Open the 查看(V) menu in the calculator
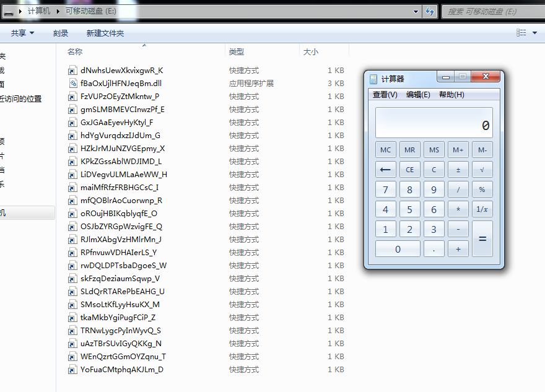545x392 pixels. tap(385, 95)
